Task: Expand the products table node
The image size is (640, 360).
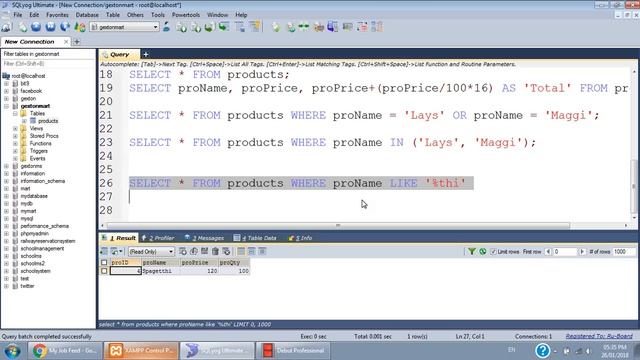Action: tap(24, 121)
